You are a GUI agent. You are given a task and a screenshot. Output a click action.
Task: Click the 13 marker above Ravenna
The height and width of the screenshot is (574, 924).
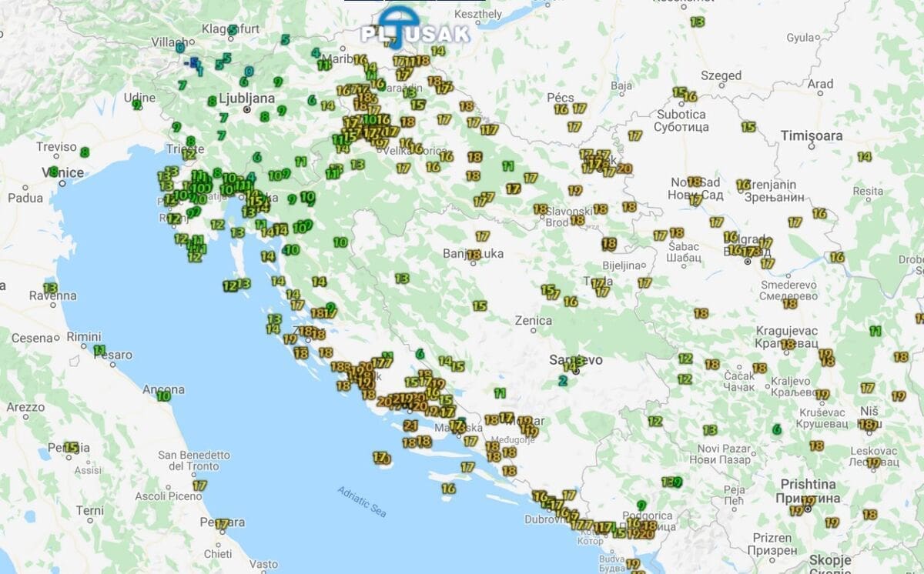tap(51, 288)
